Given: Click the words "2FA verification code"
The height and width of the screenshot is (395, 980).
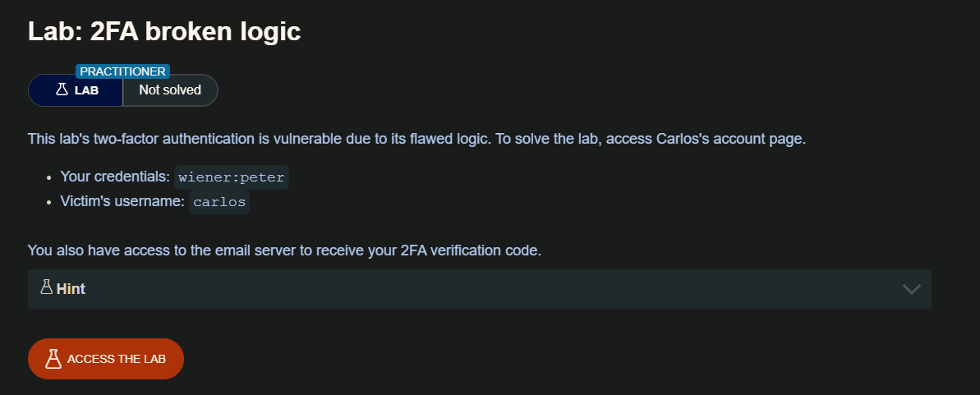Looking at the screenshot, I should 470,250.
